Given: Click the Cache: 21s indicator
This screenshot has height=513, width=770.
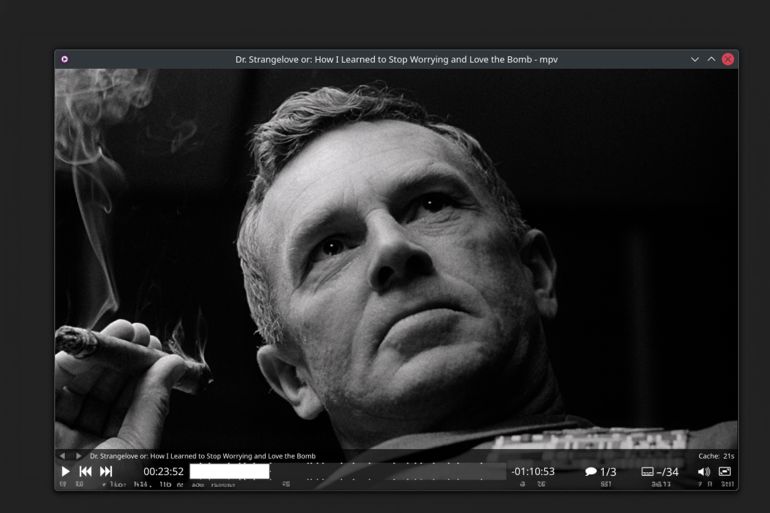Looking at the screenshot, I should tap(716, 456).
